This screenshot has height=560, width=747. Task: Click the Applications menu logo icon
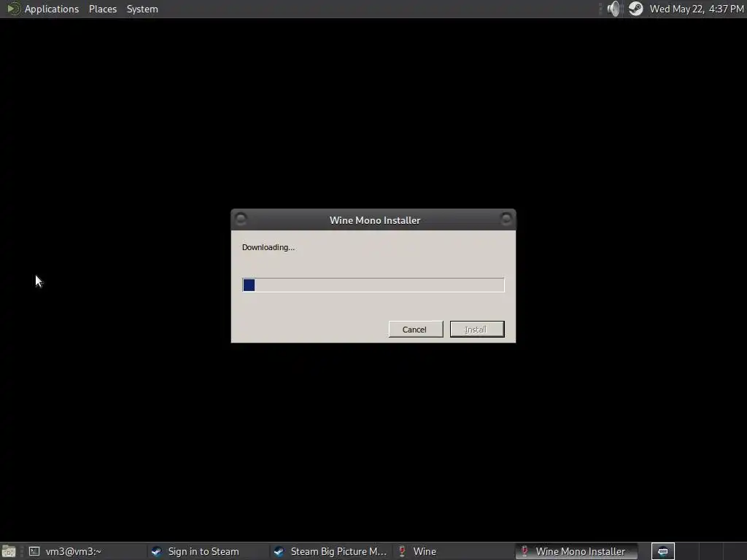[13, 9]
